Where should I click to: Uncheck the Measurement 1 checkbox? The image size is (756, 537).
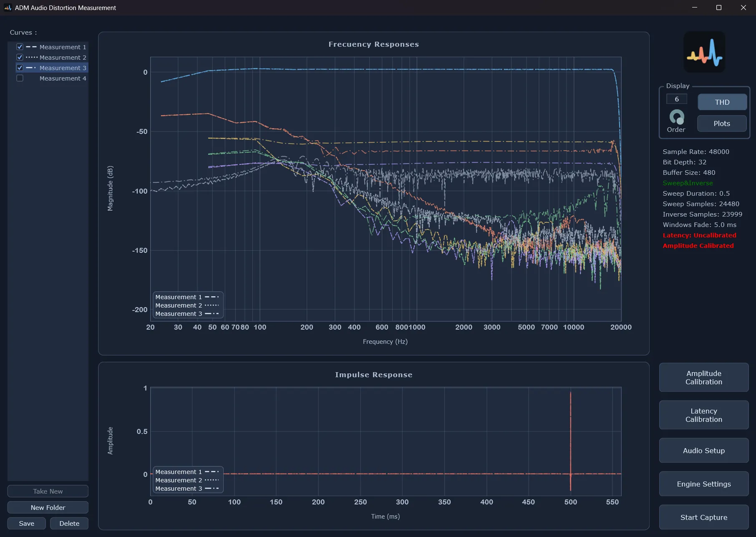pyautogui.click(x=20, y=47)
